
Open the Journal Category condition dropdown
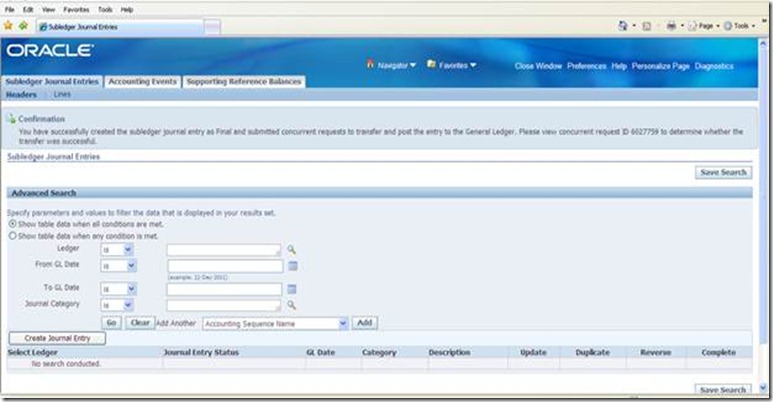tap(117, 305)
